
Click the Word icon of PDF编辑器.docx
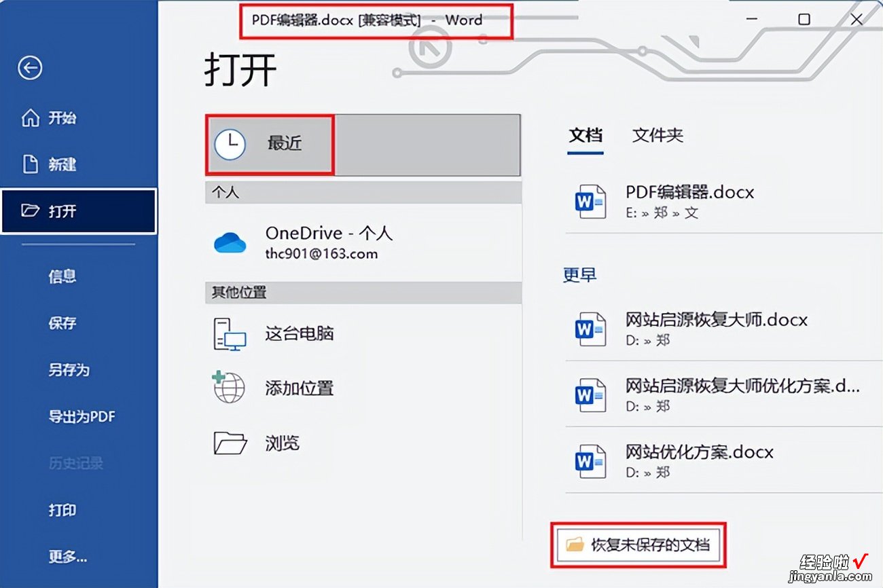point(590,201)
